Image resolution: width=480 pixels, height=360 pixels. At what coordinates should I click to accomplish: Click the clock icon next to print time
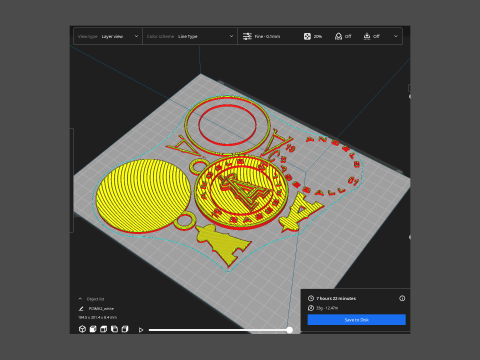click(311, 298)
